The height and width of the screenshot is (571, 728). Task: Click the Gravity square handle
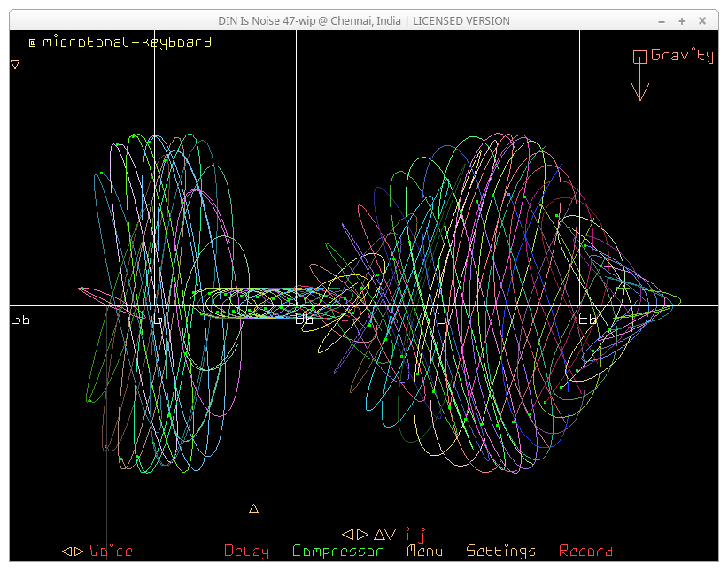point(639,57)
